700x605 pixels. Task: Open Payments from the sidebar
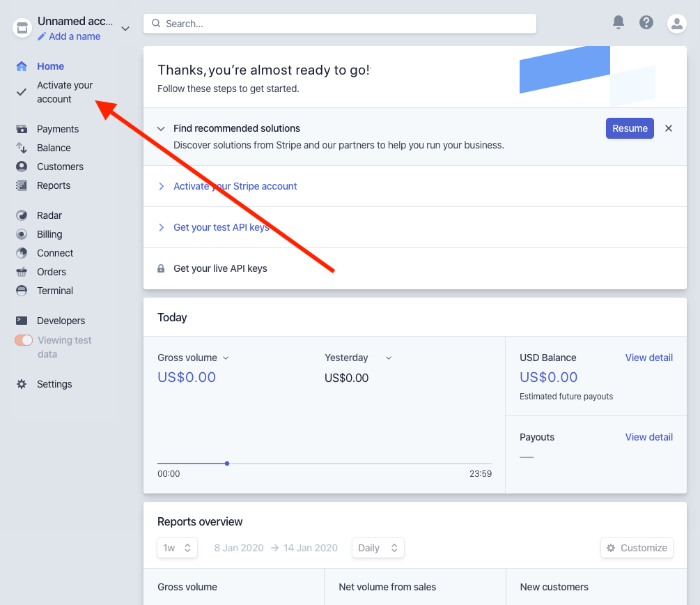coord(58,129)
